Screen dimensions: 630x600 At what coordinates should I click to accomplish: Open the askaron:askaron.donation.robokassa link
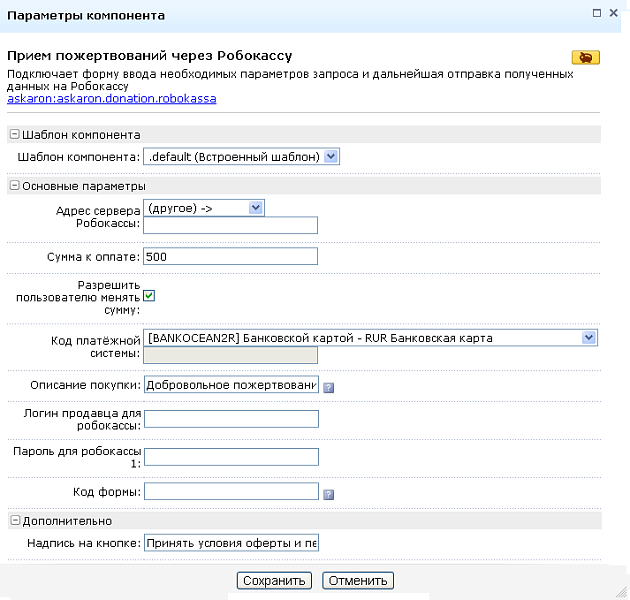click(x=111, y=99)
